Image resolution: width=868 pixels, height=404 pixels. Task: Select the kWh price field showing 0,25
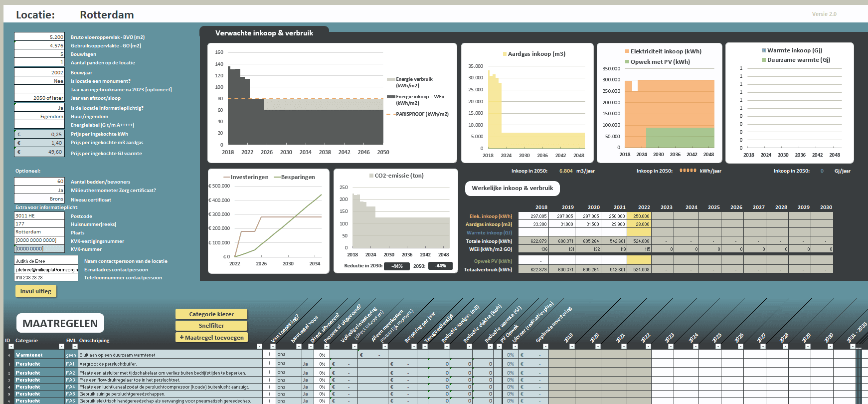coord(39,134)
